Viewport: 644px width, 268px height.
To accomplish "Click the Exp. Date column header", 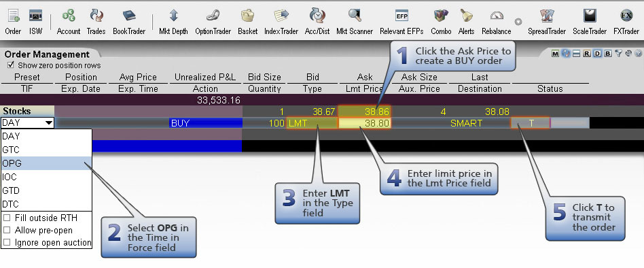I will click(x=82, y=89).
